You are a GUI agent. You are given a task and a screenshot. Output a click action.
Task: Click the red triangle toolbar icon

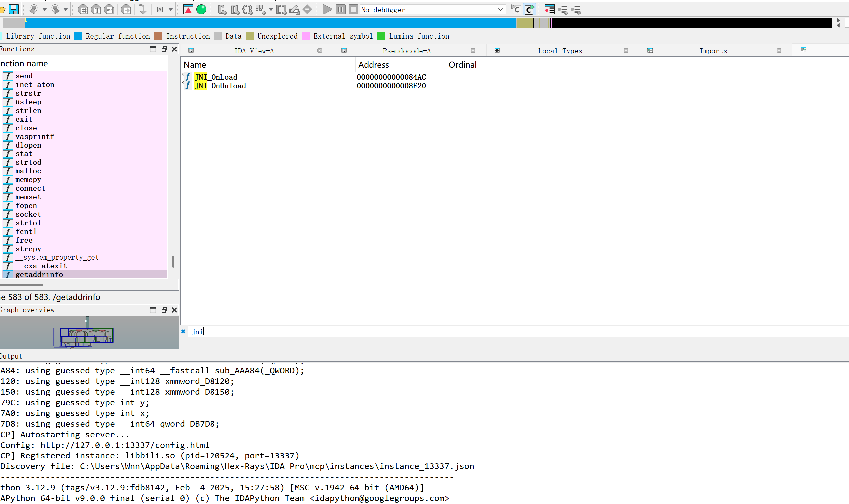(x=188, y=10)
